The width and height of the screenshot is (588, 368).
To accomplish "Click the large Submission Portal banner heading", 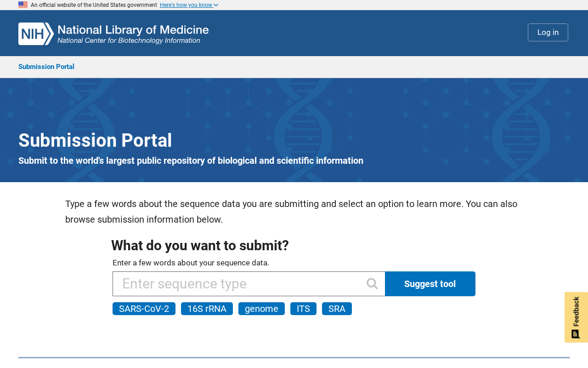I will pyautogui.click(x=95, y=140).
